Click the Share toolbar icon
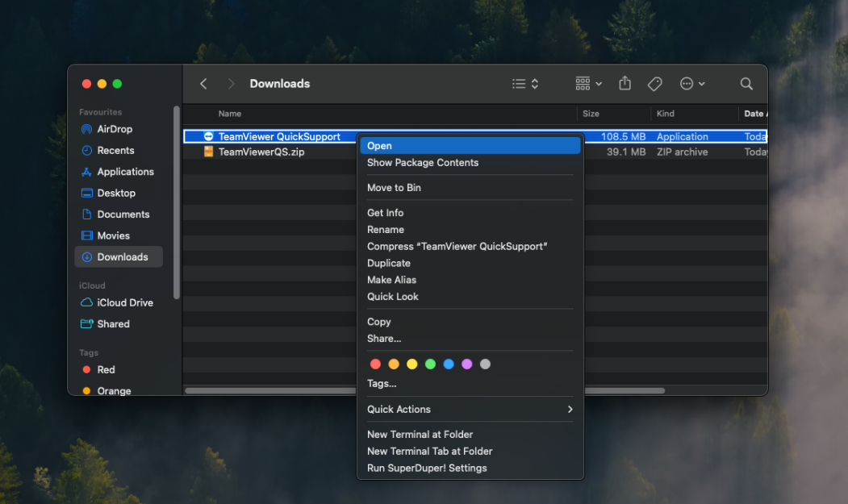Image resolution: width=848 pixels, height=504 pixels. [x=625, y=83]
